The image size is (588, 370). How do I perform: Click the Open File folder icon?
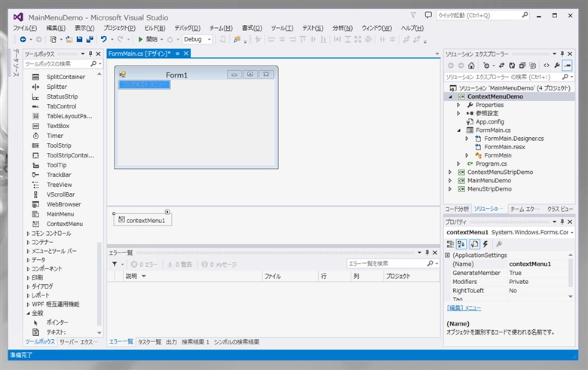[x=69, y=39]
